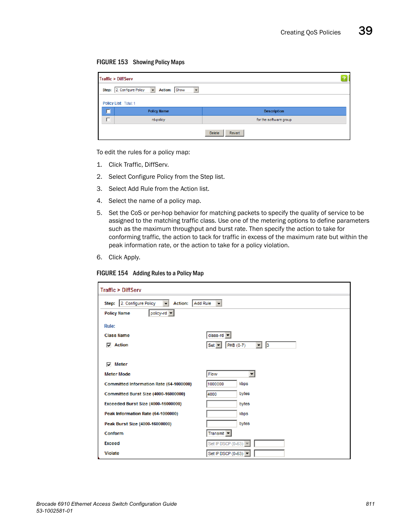Click the Exceeded Burst Size input field
411x532 pixels.
tap(222, 404)
